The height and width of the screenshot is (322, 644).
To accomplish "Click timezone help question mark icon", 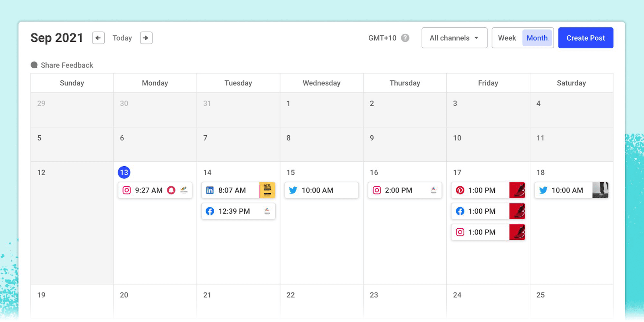I will [405, 38].
